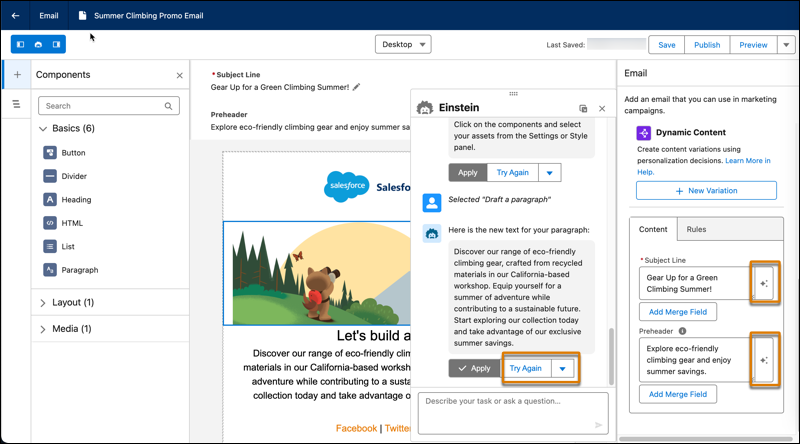Image resolution: width=800 pixels, height=444 pixels.
Task: Edit the subject line pencil icon
Action: (356, 87)
